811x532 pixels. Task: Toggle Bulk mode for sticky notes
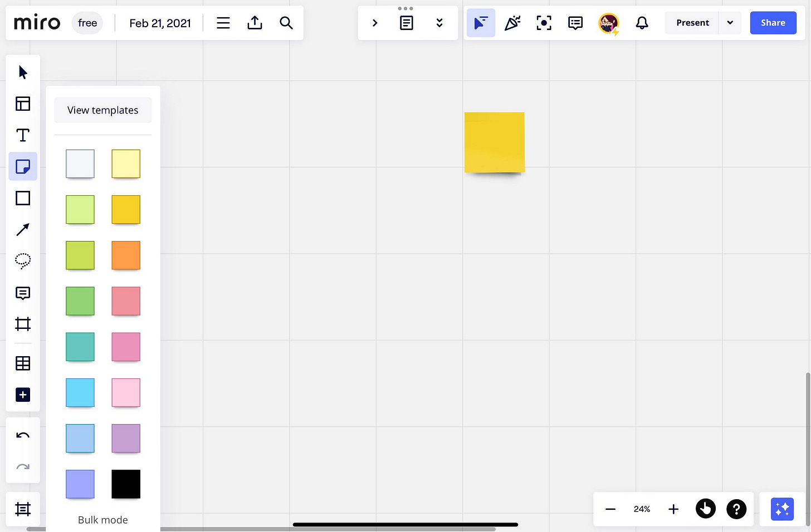[x=103, y=520]
